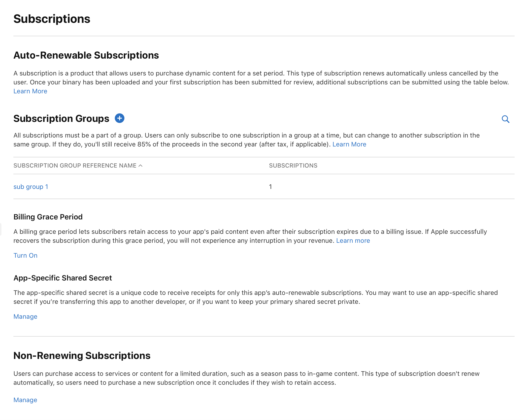528x420 pixels.
Task: Open sub group 1
Action: point(31,186)
